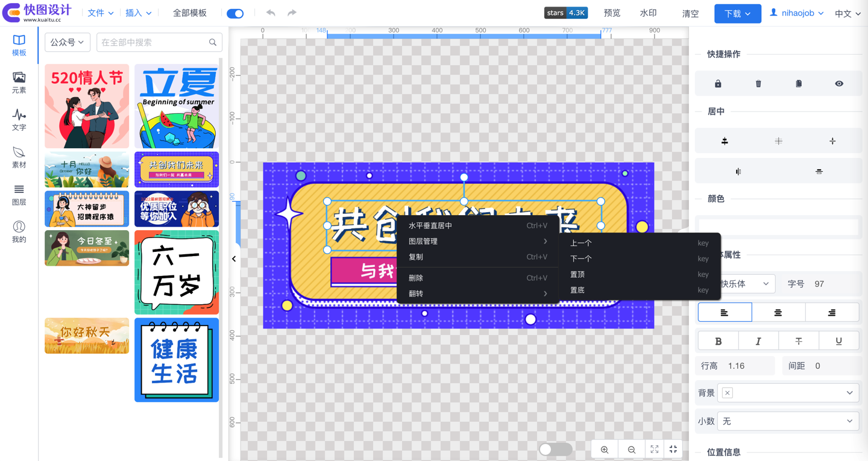Viewport: 868px width, 461px height.
Task: Click the zoom-in magnifier below the canvas
Action: point(604,449)
